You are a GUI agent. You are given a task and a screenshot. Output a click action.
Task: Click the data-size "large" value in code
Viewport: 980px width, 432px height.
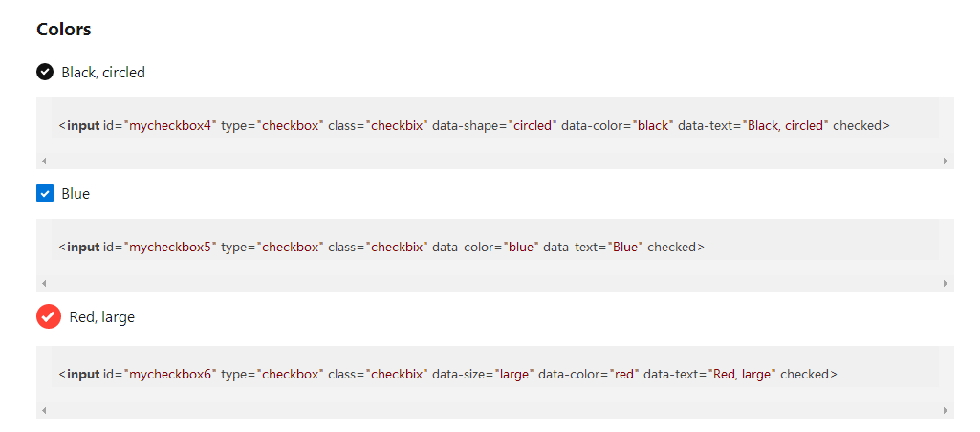pos(514,375)
